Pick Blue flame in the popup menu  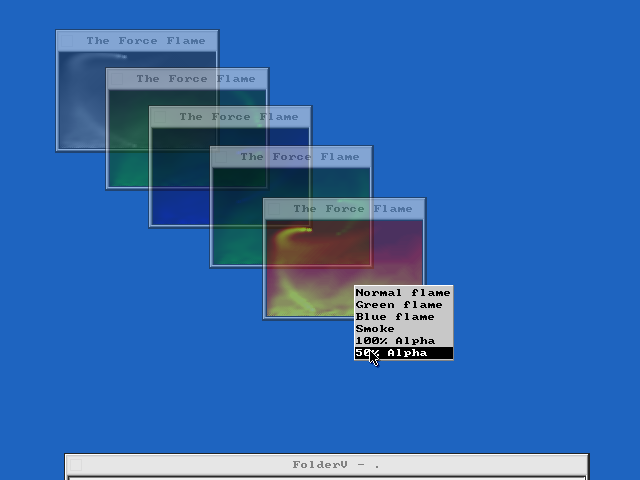click(x=404, y=317)
